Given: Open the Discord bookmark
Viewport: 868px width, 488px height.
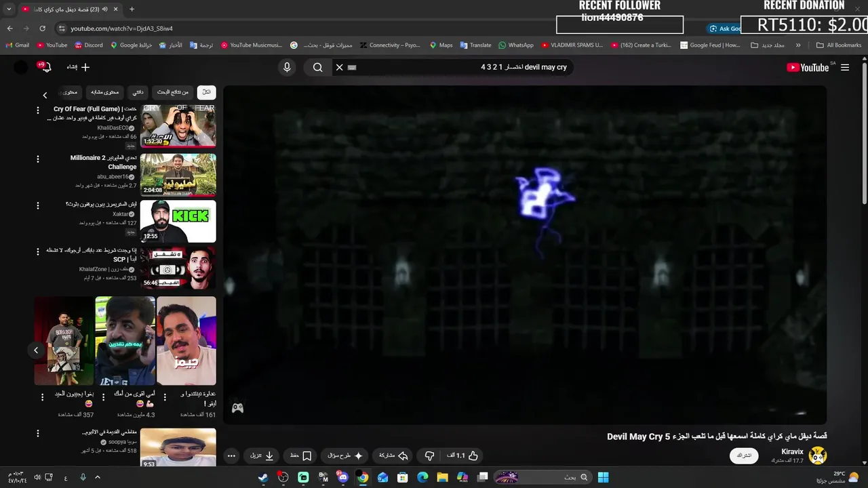Looking at the screenshot, I should [x=89, y=45].
